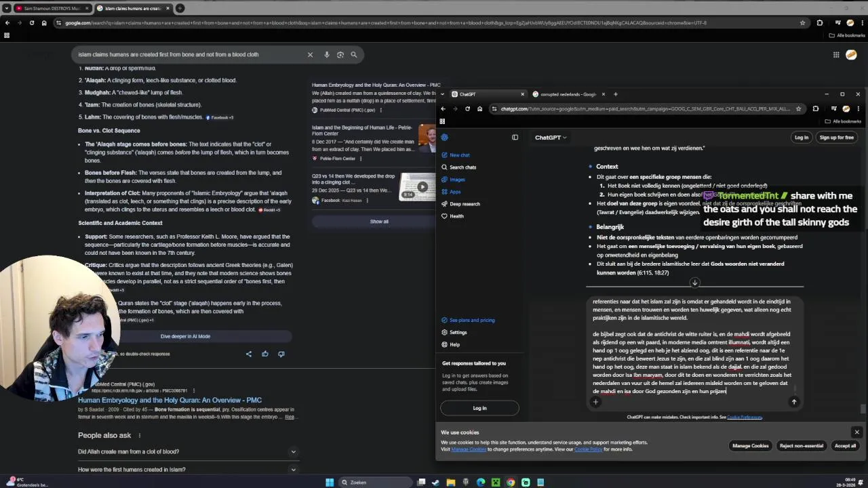Click Sign up for free button
This screenshot has height=488, width=868.
coord(836,138)
